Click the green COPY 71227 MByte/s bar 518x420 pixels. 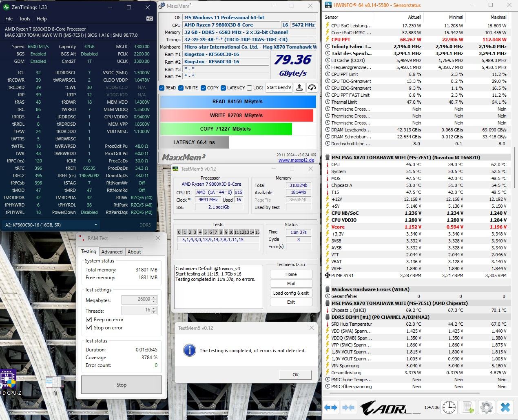226,129
